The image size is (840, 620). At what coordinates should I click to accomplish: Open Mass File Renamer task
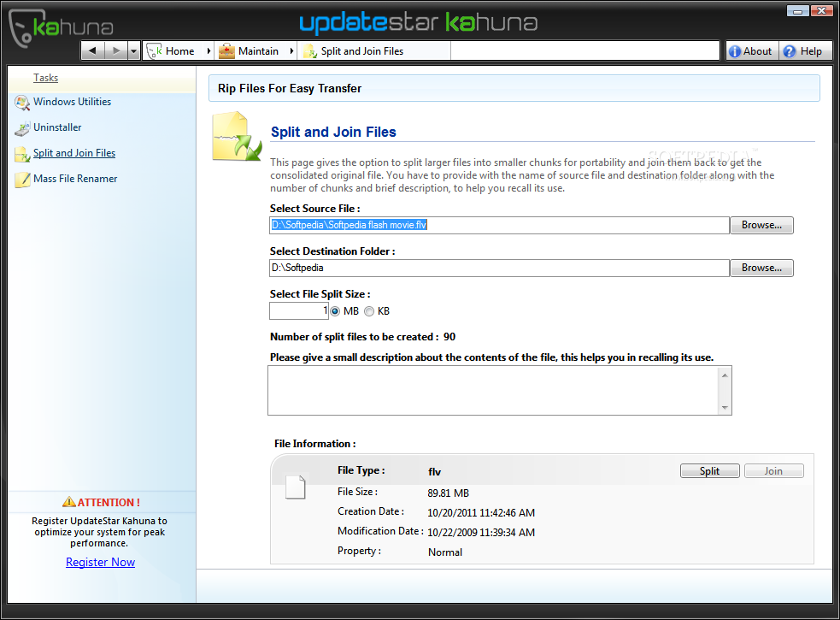[75, 179]
